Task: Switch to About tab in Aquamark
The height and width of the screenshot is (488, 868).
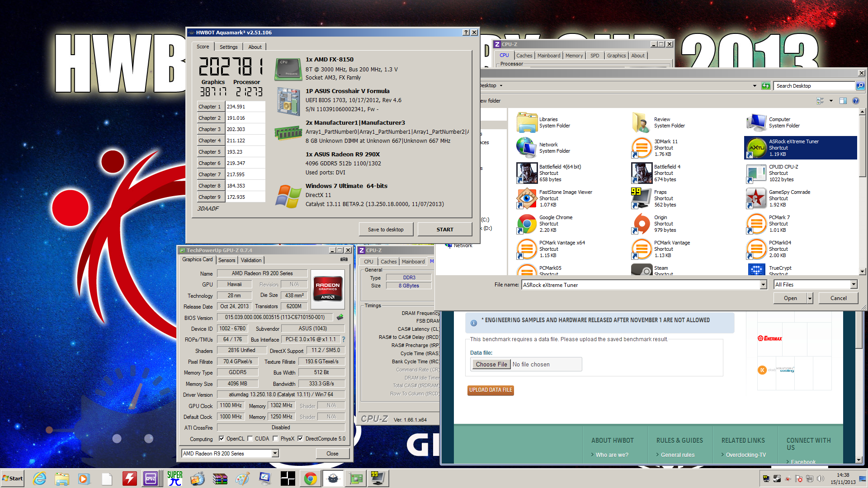Action: click(x=255, y=47)
